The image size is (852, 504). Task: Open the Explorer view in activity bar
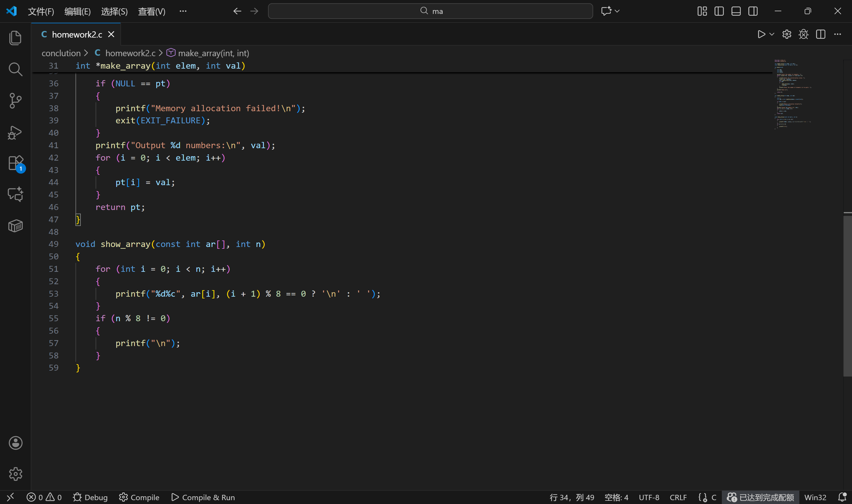(x=15, y=38)
